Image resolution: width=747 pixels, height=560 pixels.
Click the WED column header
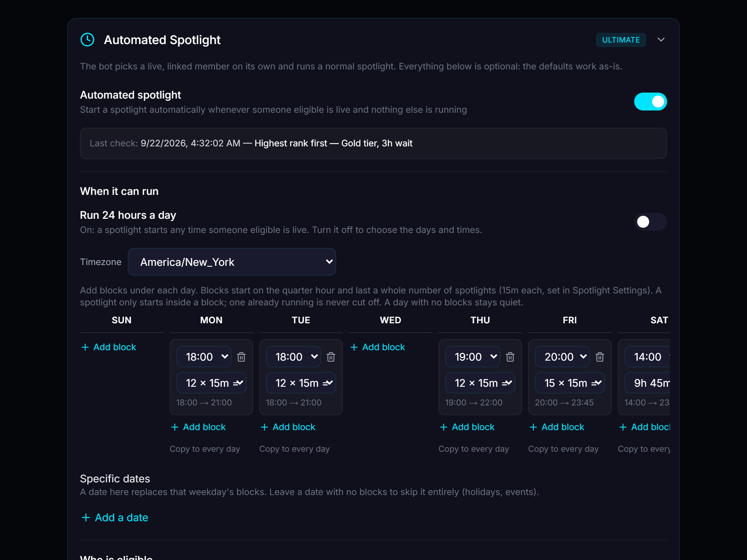coord(390,320)
